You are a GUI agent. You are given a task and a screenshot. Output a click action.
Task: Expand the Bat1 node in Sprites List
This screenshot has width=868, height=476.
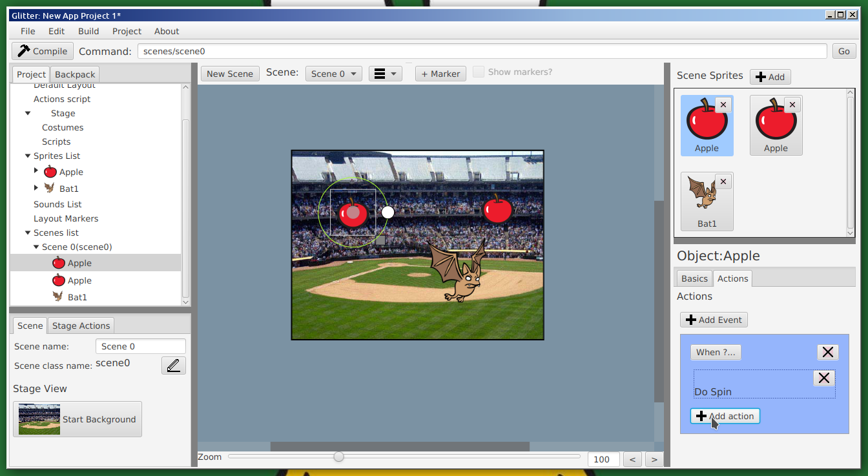click(36, 188)
